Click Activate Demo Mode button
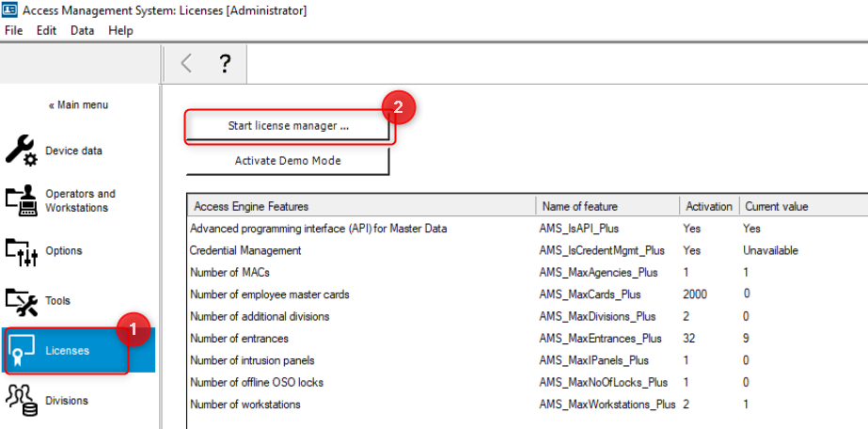 point(287,161)
